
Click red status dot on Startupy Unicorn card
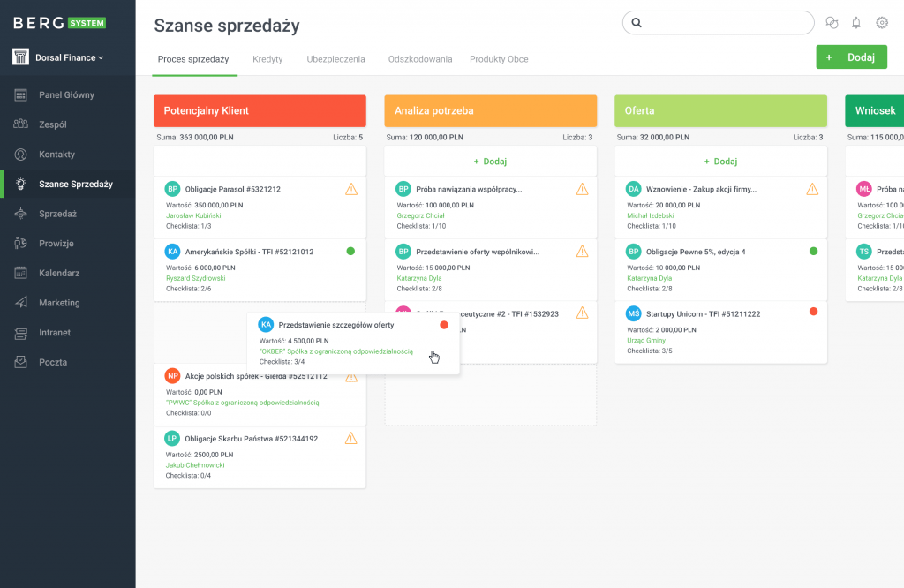(813, 312)
